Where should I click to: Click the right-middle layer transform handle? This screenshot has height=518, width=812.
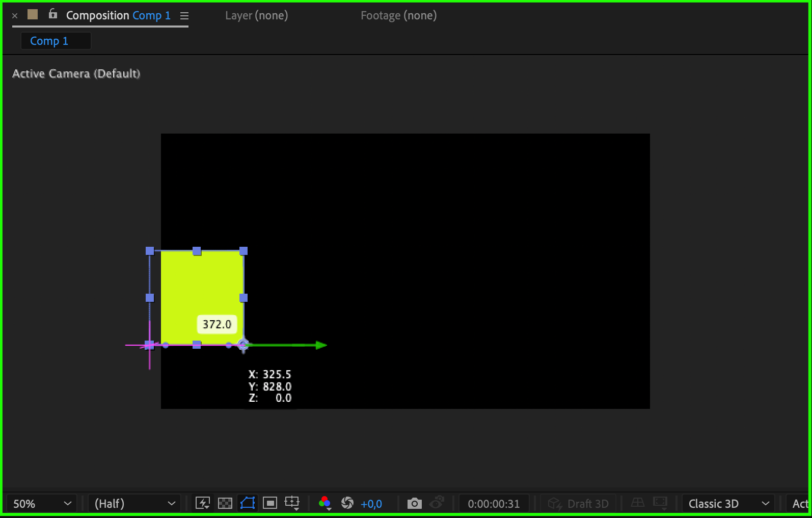click(243, 298)
